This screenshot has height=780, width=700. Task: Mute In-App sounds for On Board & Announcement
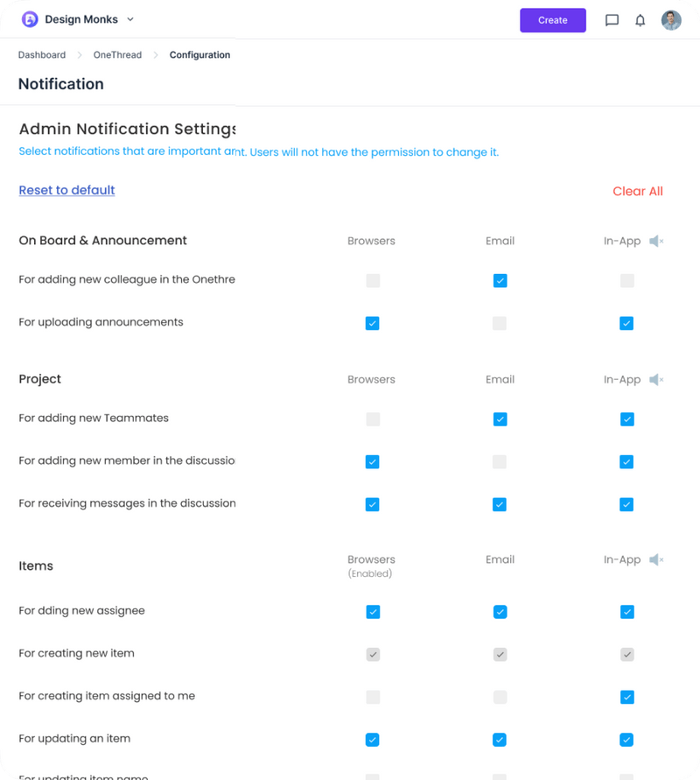tap(656, 241)
